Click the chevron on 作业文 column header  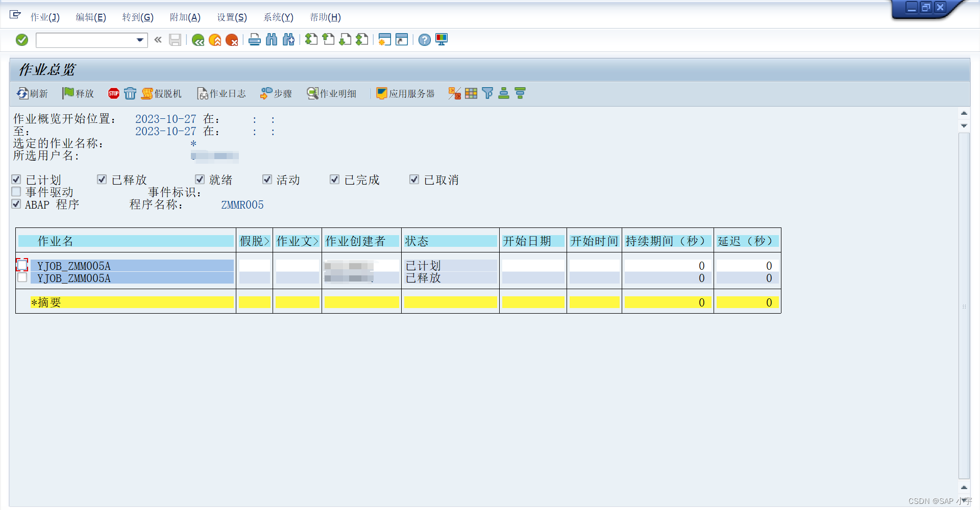316,241
